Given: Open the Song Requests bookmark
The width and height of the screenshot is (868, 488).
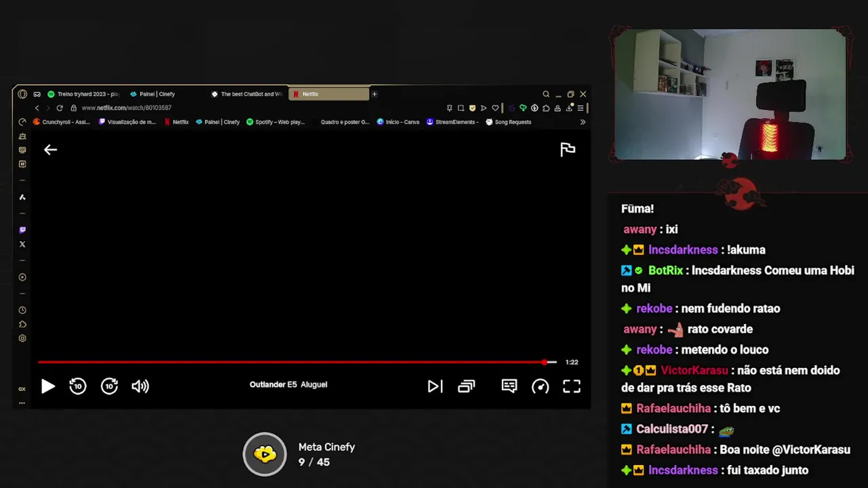Looking at the screenshot, I should (509, 122).
